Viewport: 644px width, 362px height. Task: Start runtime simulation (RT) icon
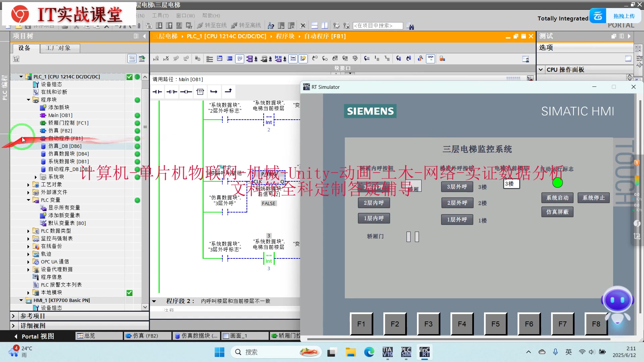189,25
